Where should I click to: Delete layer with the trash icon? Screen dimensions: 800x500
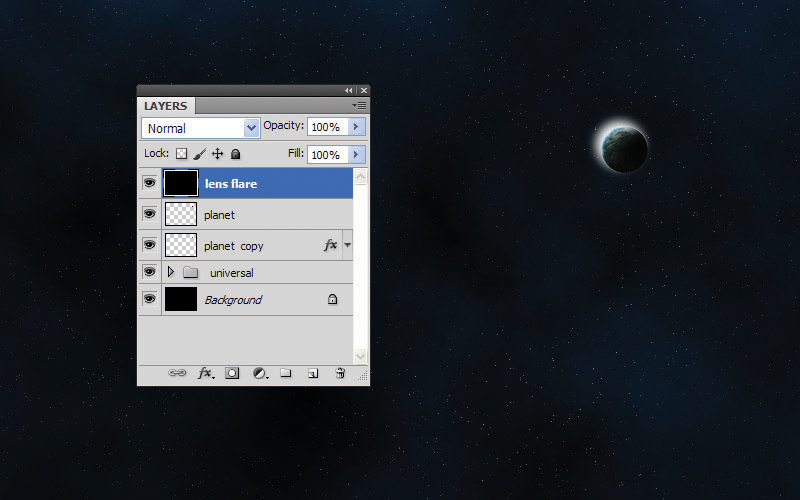click(x=340, y=373)
